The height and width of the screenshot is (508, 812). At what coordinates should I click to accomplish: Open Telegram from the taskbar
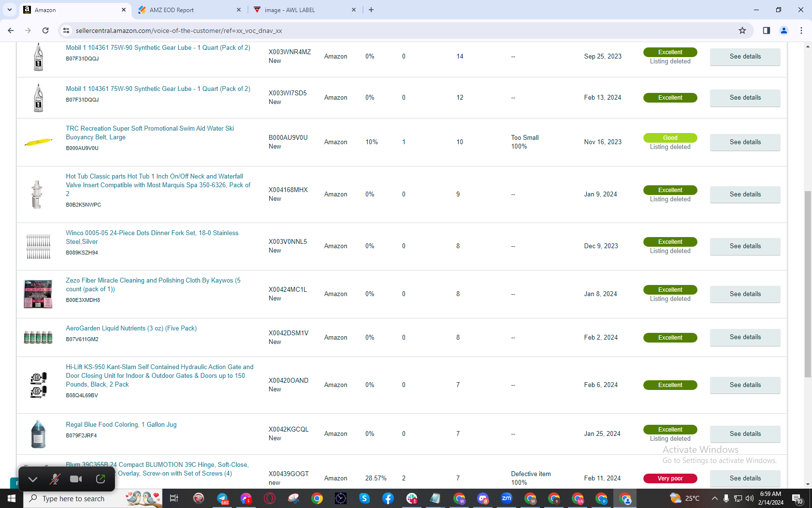222,498
